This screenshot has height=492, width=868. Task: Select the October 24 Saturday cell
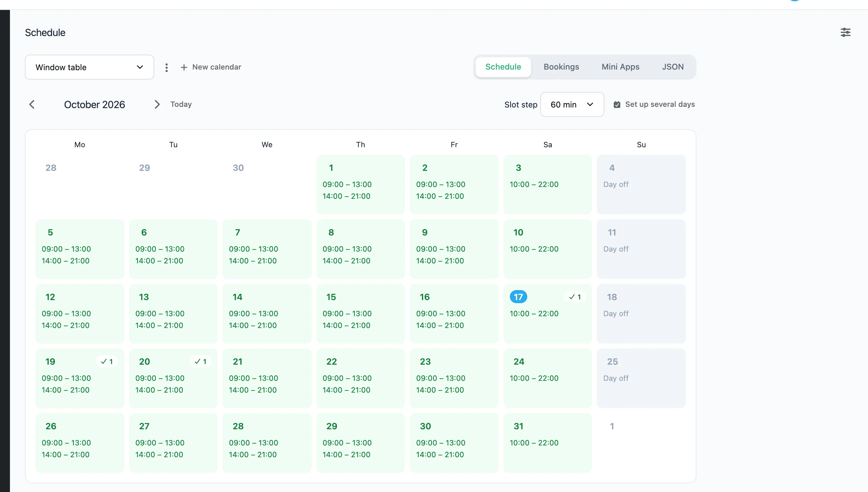[548, 378]
